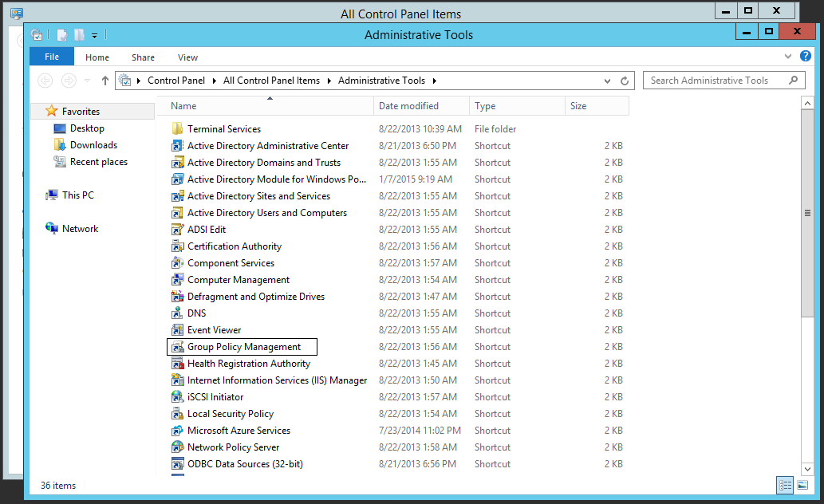Screen dimensions: 824x504
Task: Click New folder icon in Quick Access Toolbar
Action: 79,35
